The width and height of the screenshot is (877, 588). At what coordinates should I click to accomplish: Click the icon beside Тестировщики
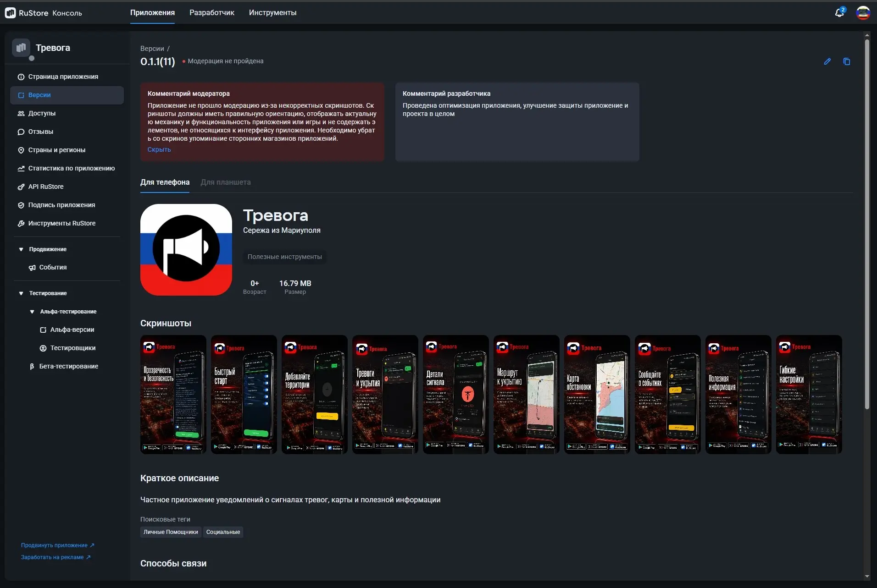43,348
